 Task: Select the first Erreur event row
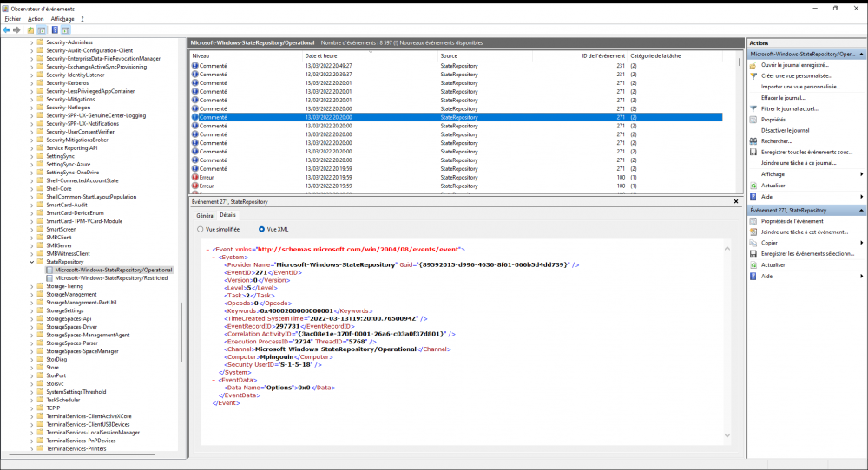pyautogui.click(x=207, y=177)
